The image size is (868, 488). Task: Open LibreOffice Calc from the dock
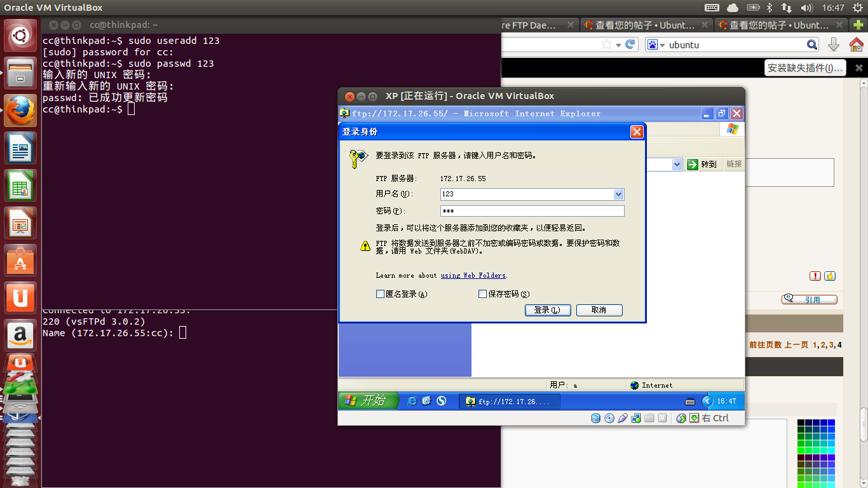pos(20,186)
